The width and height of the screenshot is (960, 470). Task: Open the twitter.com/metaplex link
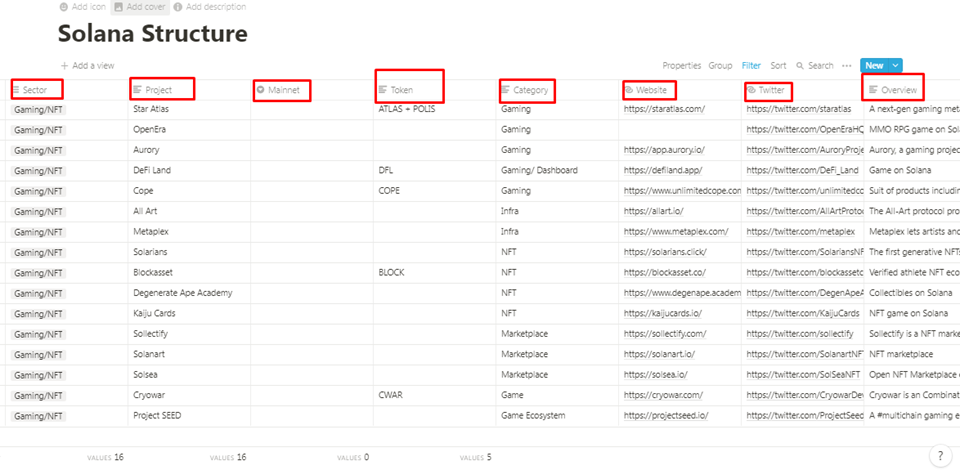coord(800,231)
